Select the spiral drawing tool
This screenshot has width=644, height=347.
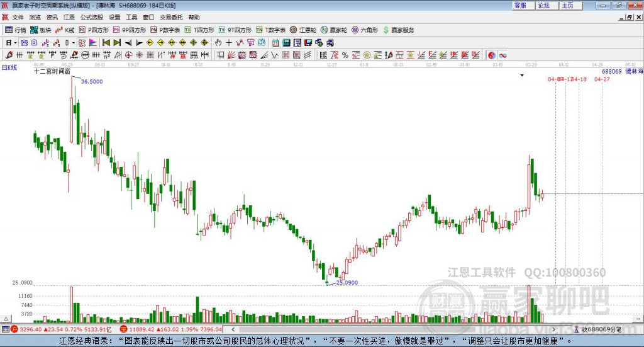pos(64,55)
